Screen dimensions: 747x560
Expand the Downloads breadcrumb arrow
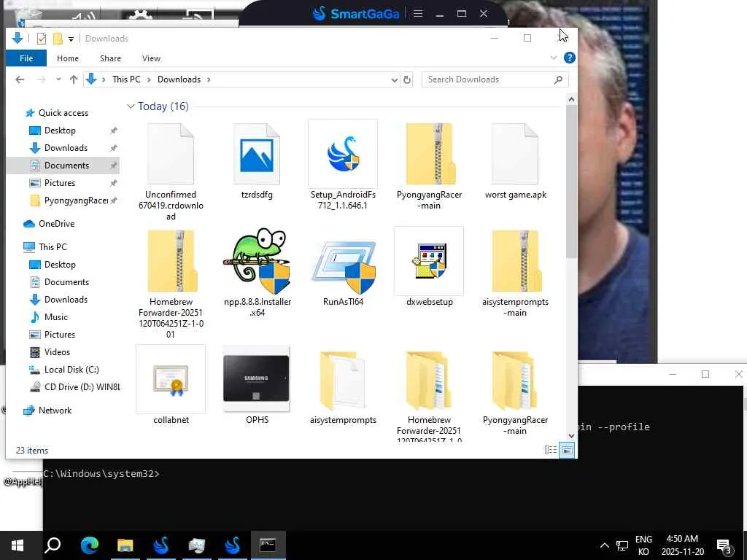pos(209,79)
